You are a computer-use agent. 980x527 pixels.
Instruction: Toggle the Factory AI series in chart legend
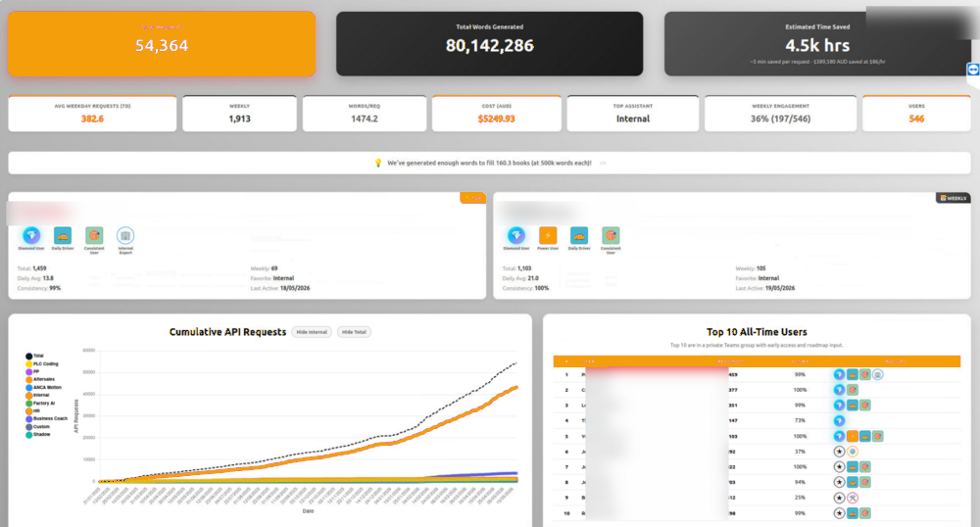(x=40, y=403)
